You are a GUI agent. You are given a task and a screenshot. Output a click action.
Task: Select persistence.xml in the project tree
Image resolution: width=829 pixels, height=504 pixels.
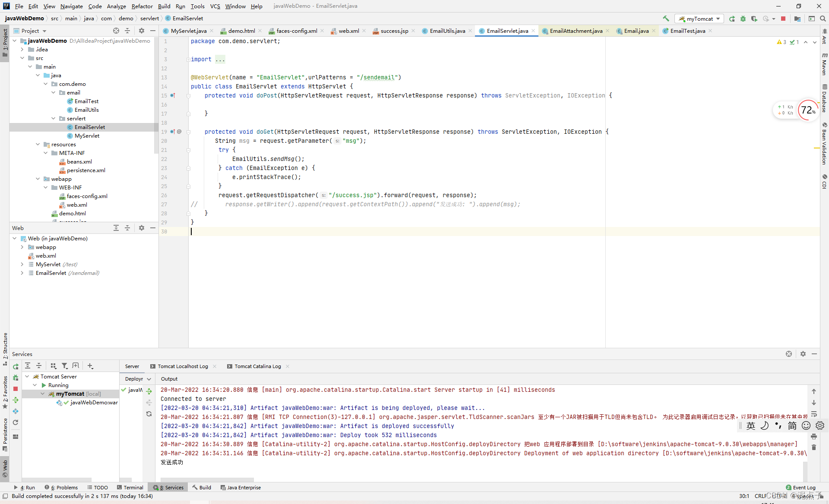[x=86, y=170]
